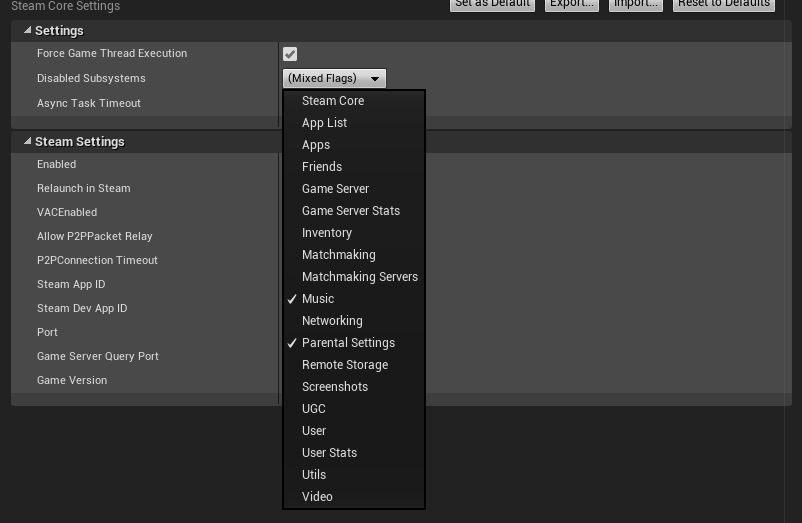Viewport: 802px width, 523px height.
Task: Select the Screenshots subsystem option
Action: (x=335, y=387)
